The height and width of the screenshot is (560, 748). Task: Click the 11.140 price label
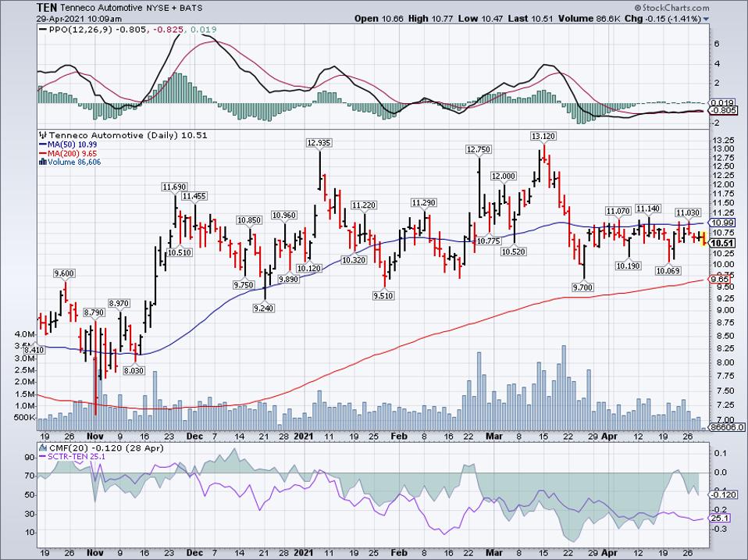point(648,209)
